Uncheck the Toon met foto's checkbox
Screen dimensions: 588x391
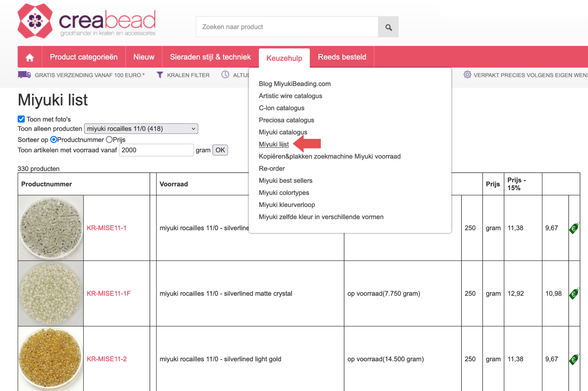[x=21, y=119]
